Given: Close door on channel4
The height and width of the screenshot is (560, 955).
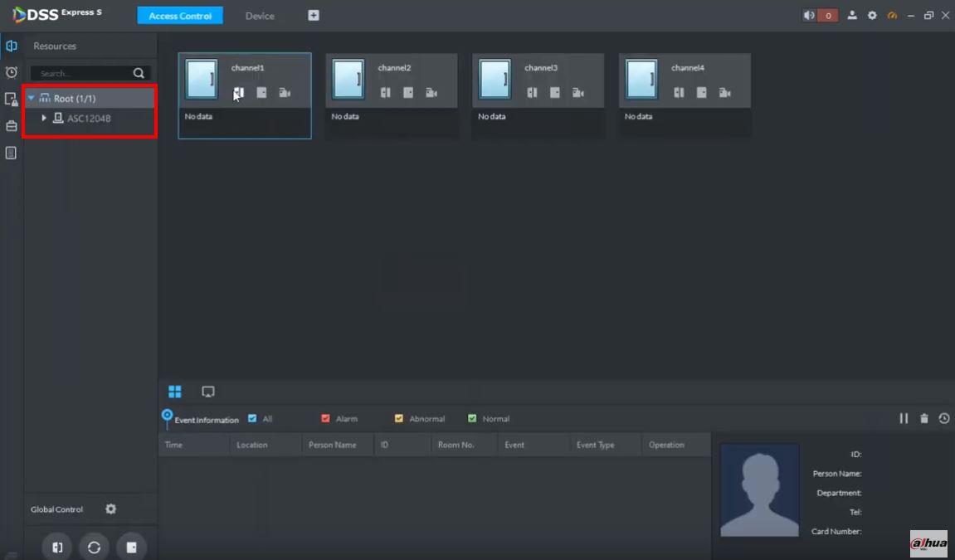Looking at the screenshot, I should click(x=702, y=93).
